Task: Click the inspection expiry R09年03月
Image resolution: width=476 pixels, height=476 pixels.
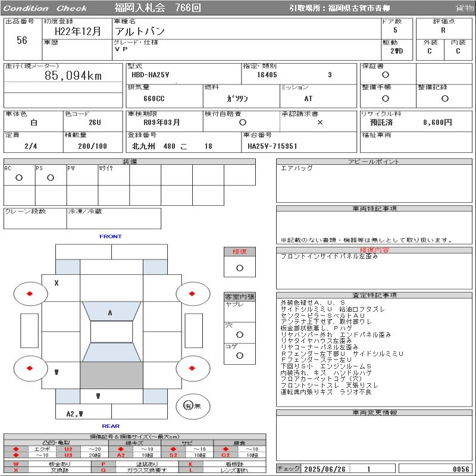Action: point(161,123)
